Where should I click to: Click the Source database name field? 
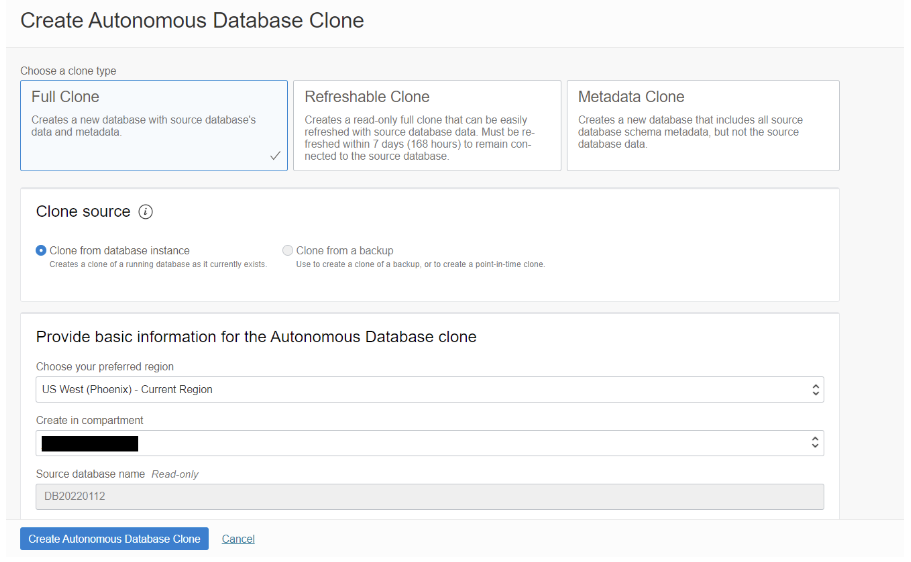click(430, 496)
